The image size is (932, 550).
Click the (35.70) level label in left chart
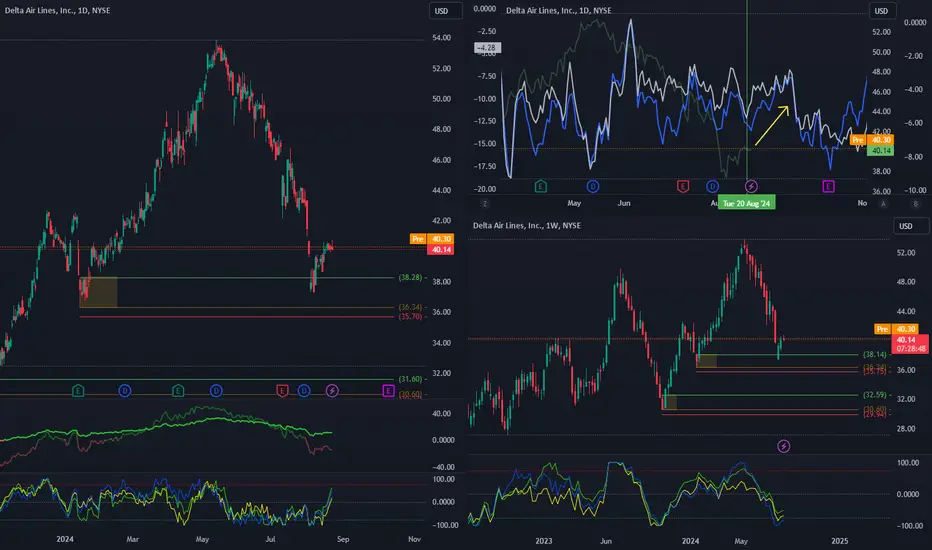pos(410,316)
